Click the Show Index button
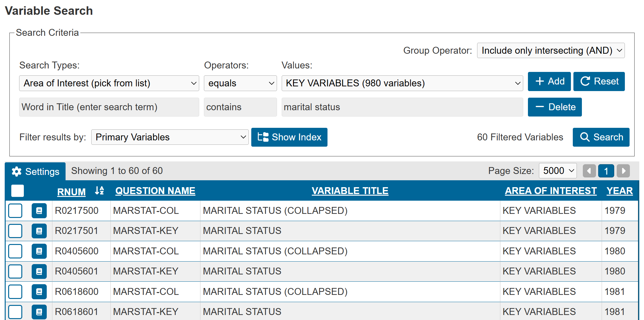 click(289, 137)
